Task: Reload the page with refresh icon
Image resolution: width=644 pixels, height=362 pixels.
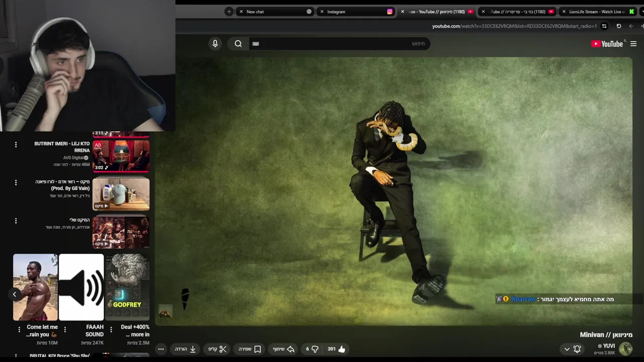Action: [619, 26]
